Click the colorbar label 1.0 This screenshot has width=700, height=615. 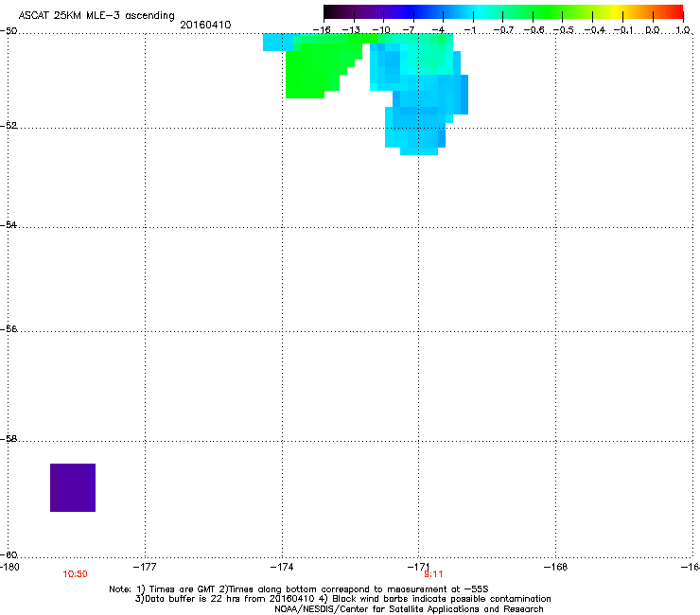(x=683, y=30)
